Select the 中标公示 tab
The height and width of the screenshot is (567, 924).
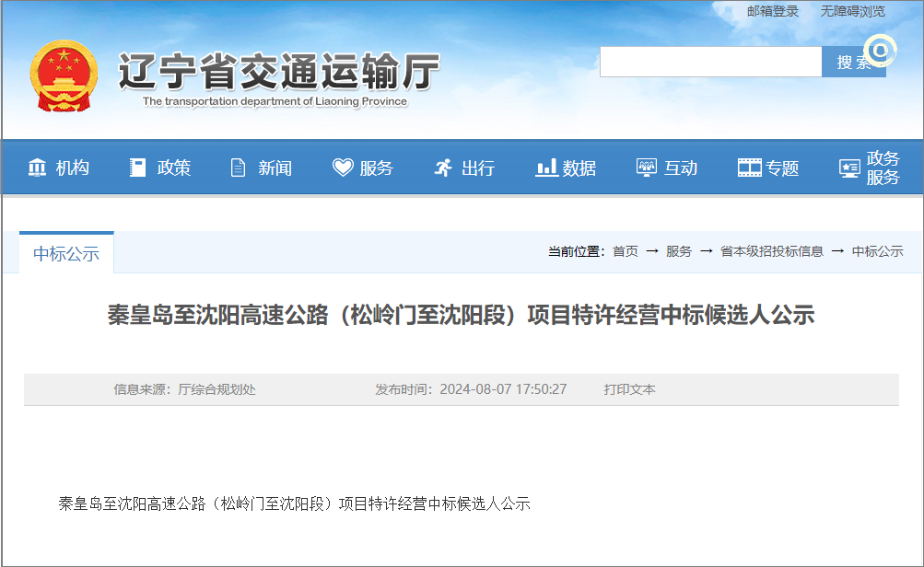[x=66, y=254]
